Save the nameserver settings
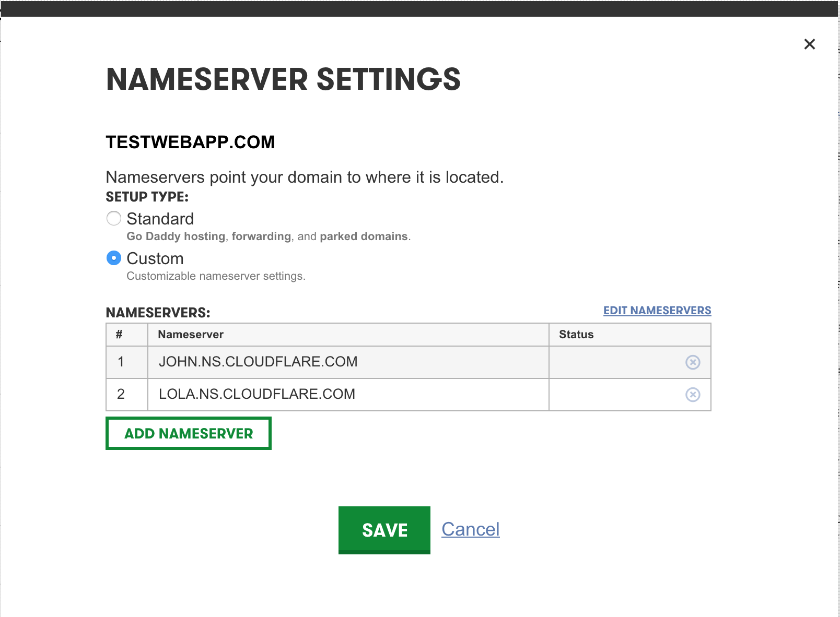Screen dimensions: 840x617 point(384,530)
